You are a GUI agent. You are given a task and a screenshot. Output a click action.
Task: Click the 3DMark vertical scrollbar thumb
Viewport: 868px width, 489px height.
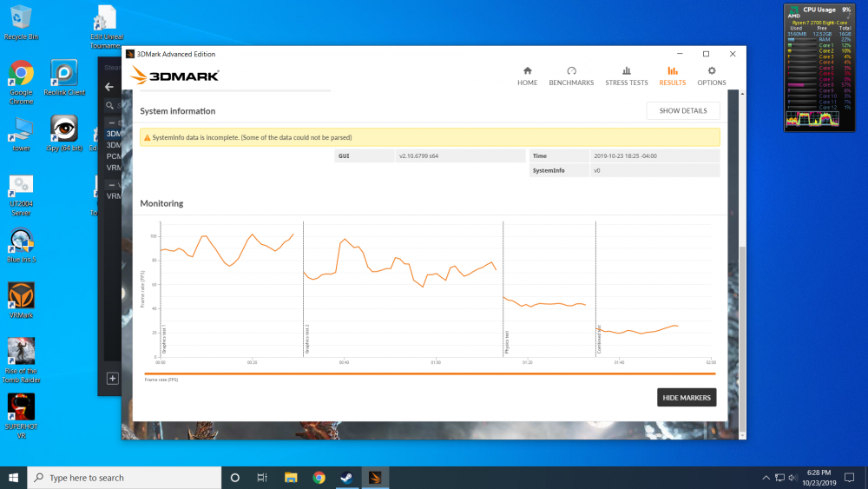click(742, 339)
